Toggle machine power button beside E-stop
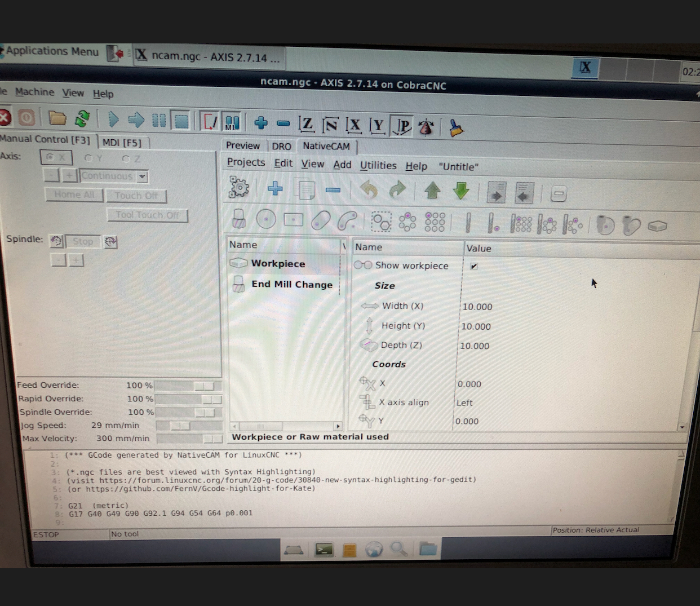Image resolution: width=700 pixels, height=606 pixels. (26, 118)
